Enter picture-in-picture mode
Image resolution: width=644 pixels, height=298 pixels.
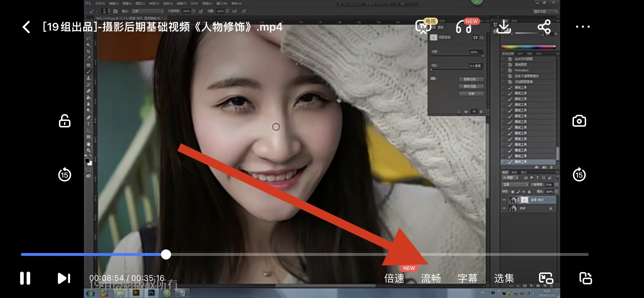(x=546, y=278)
